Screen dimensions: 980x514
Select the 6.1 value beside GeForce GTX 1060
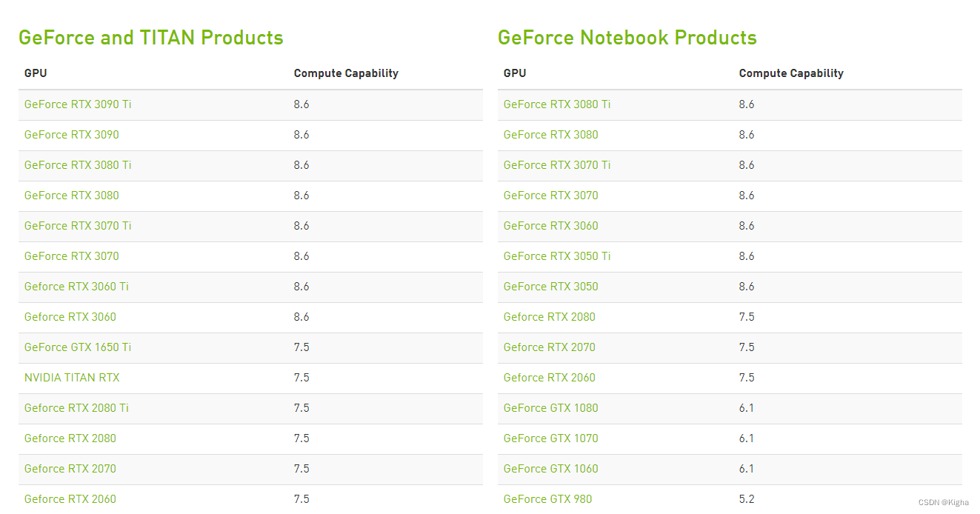747,469
